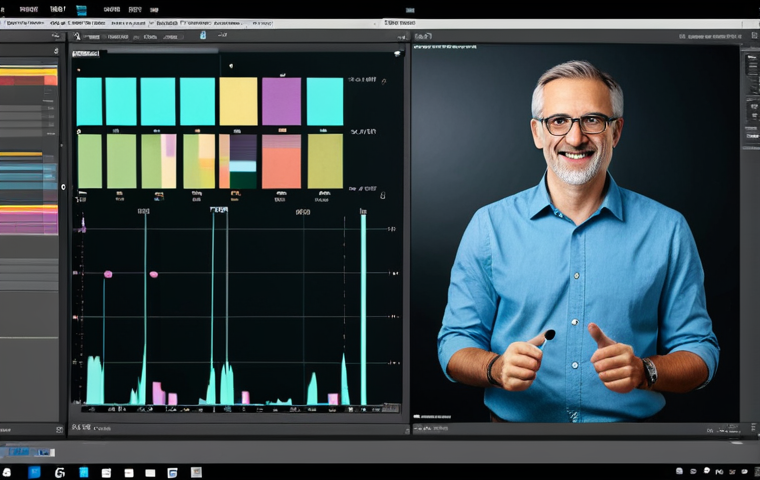Select the blue track in the left panel
The image size is (760, 480).
(29, 177)
